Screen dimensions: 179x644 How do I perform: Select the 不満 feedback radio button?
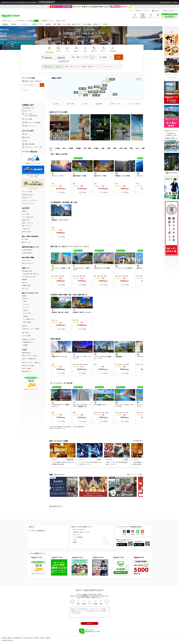click(x=78, y=601)
